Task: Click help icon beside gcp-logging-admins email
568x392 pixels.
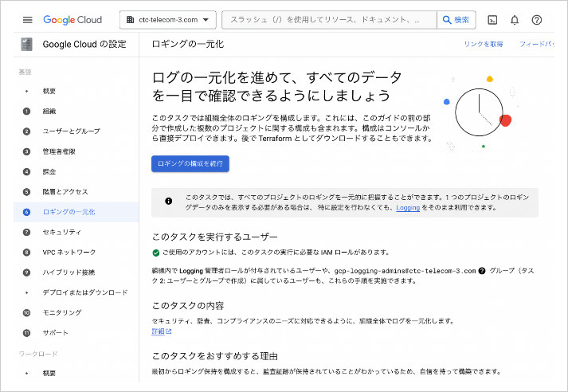Action: (482, 271)
